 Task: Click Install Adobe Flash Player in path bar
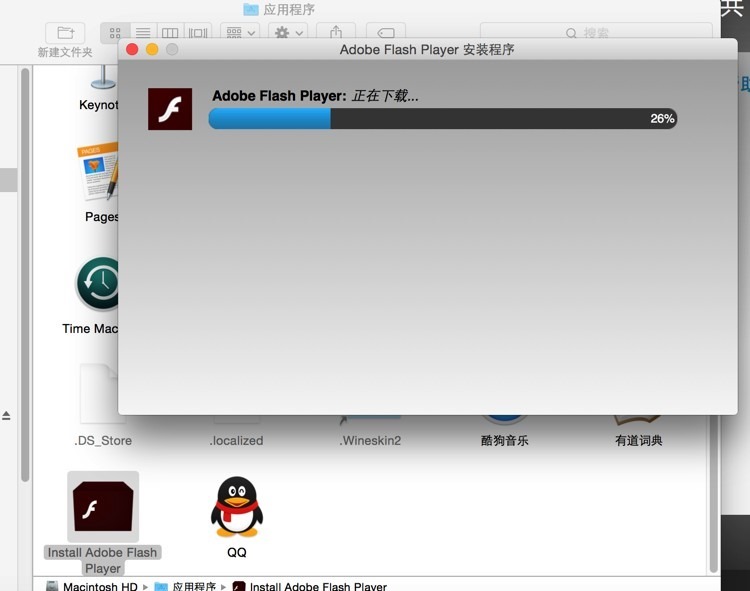click(310, 586)
